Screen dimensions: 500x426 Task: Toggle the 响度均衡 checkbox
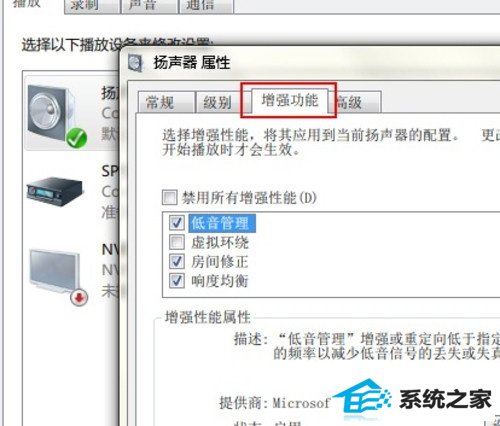pos(176,281)
